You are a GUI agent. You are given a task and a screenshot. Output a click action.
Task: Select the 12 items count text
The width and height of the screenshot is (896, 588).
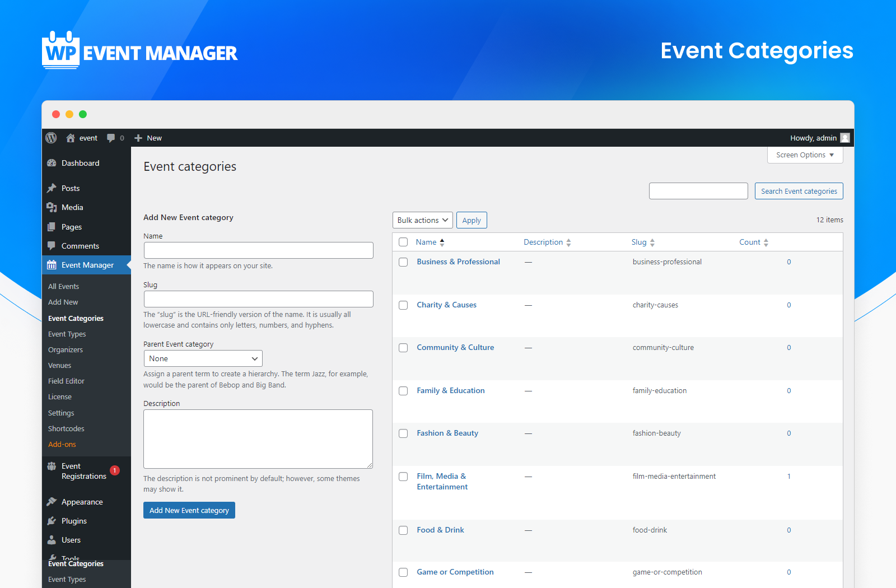[829, 220]
